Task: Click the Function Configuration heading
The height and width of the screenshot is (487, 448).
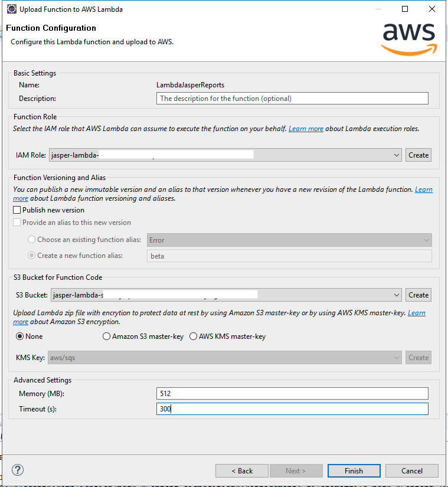Action: 51,28
